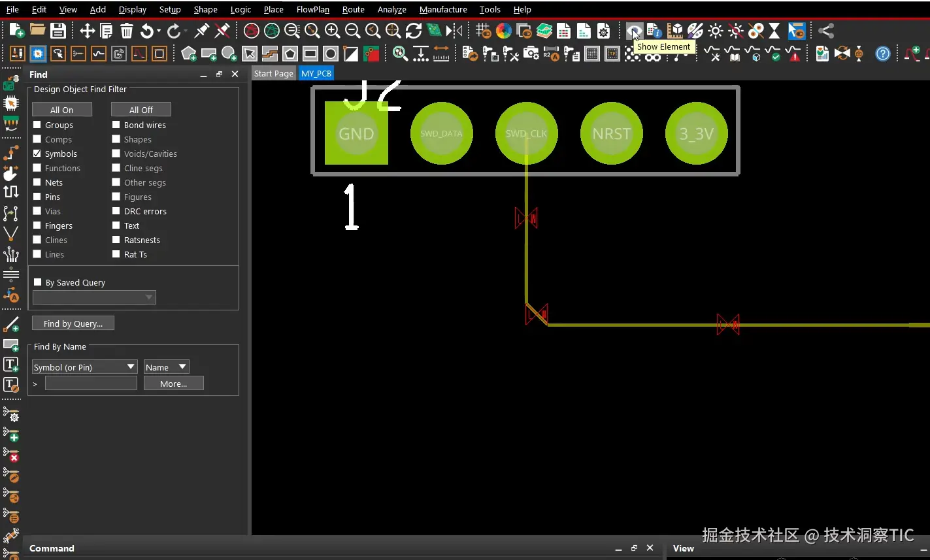Click the Delete trash icon
Screen dimensions: 930x560
127,31
